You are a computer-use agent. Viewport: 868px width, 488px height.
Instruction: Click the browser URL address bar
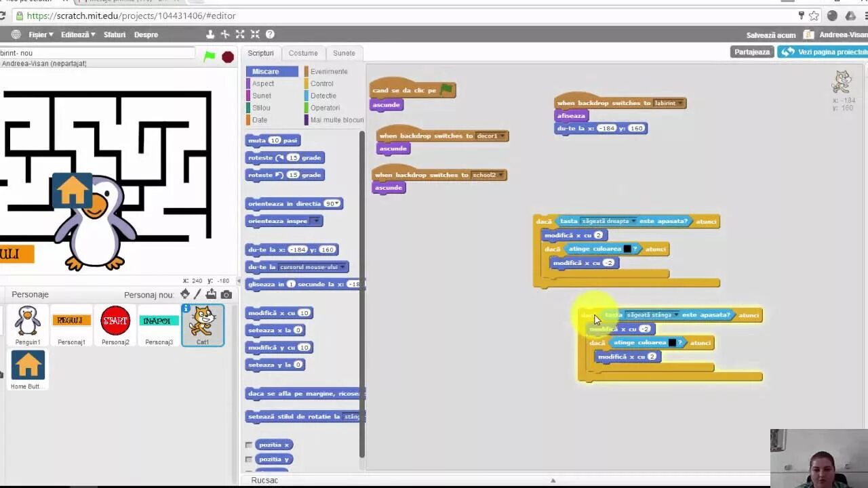(407, 16)
